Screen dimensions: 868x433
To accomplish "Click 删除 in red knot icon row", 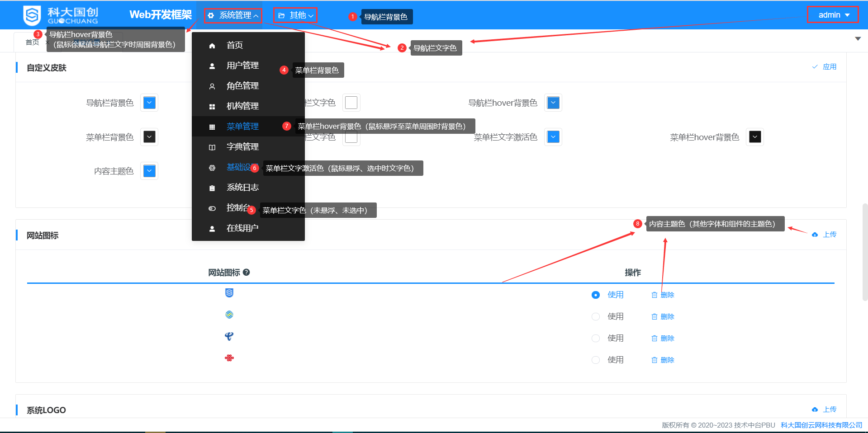I will pyautogui.click(x=663, y=360).
